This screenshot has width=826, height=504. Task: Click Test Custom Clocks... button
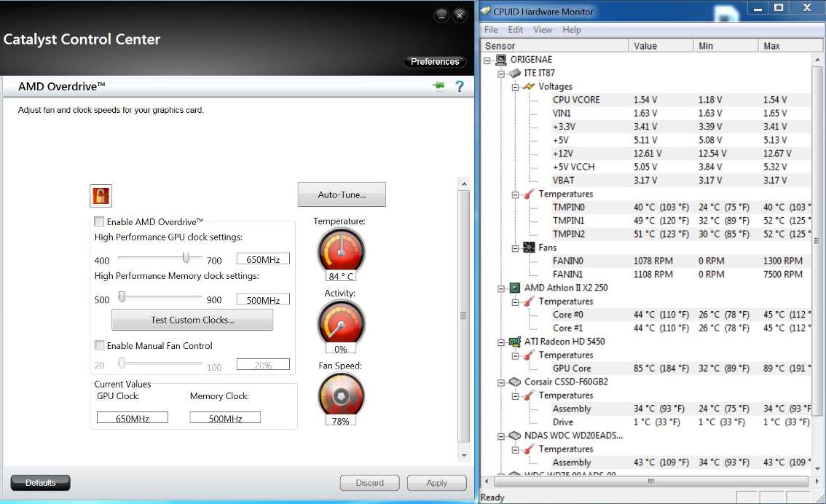(192, 320)
